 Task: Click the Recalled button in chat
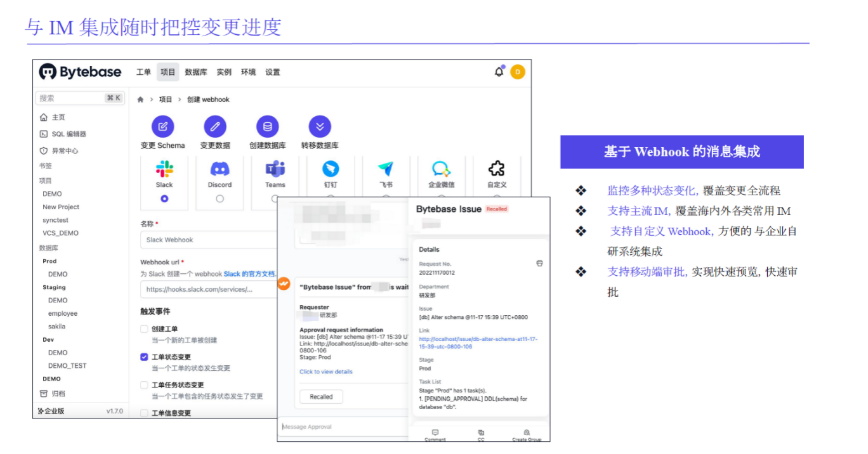[x=321, y=397]
